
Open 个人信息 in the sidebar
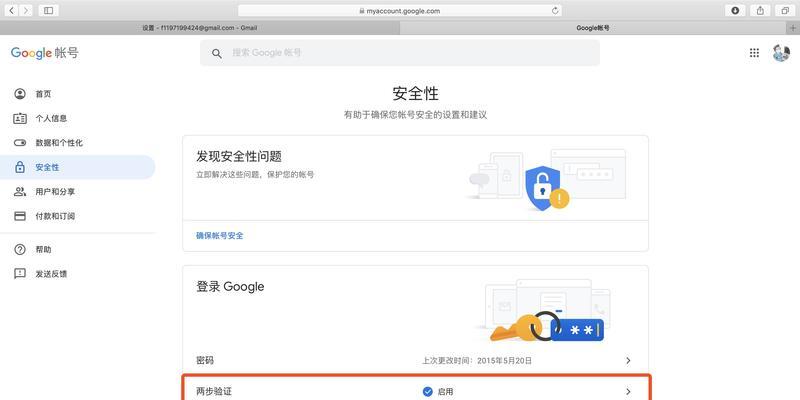click(78, 118)
